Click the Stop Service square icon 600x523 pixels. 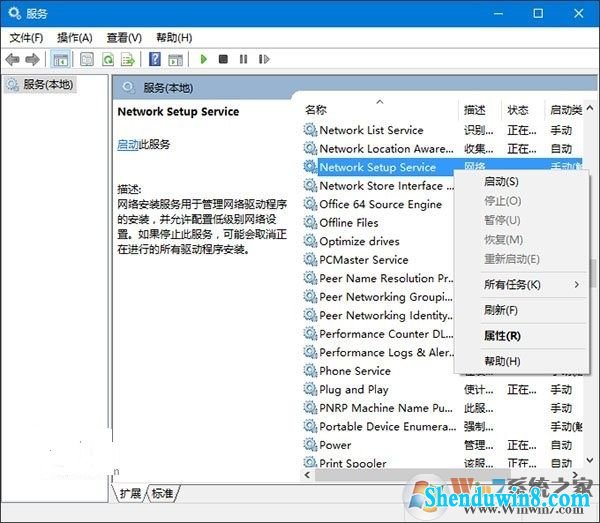[x=223, y=59]
